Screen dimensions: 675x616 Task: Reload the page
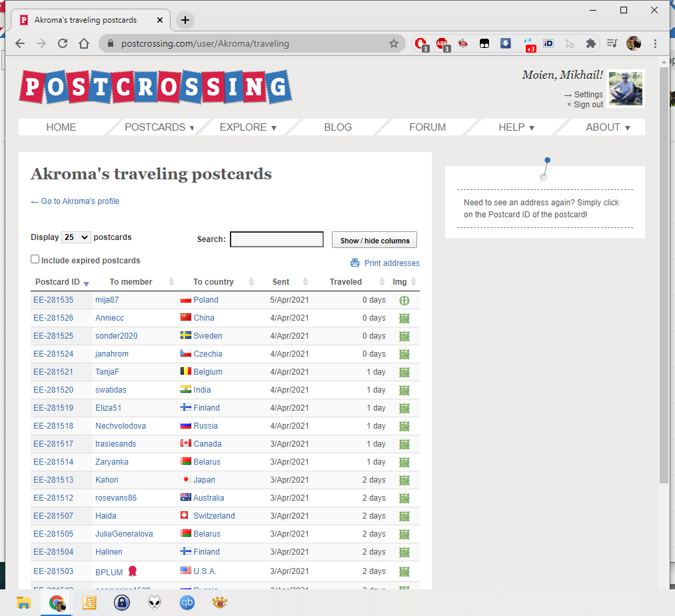tap(63, 43)
